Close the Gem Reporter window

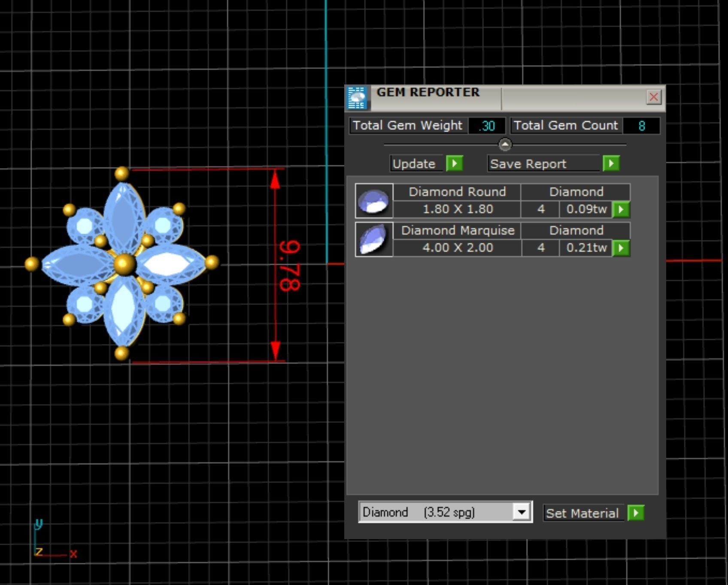tap(653, 97)
